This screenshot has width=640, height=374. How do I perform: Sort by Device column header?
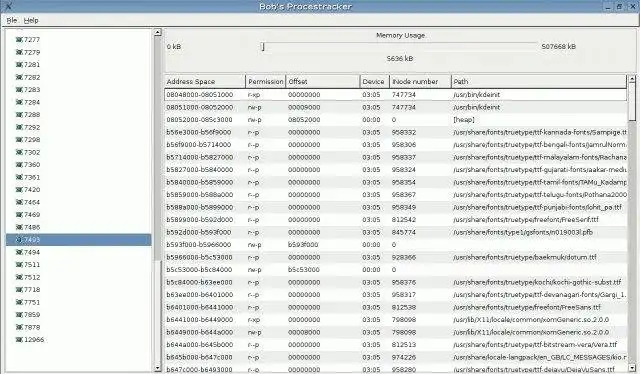(x=374, y=82)
